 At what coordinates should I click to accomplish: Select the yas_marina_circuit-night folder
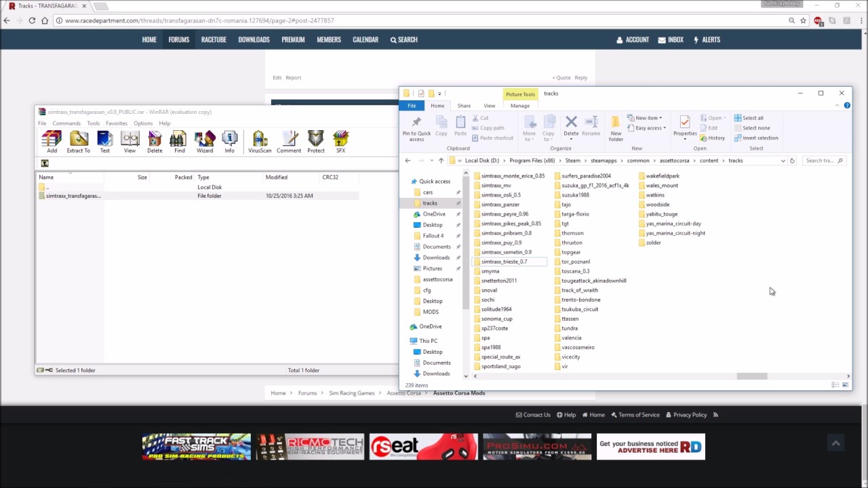[671, 233]
